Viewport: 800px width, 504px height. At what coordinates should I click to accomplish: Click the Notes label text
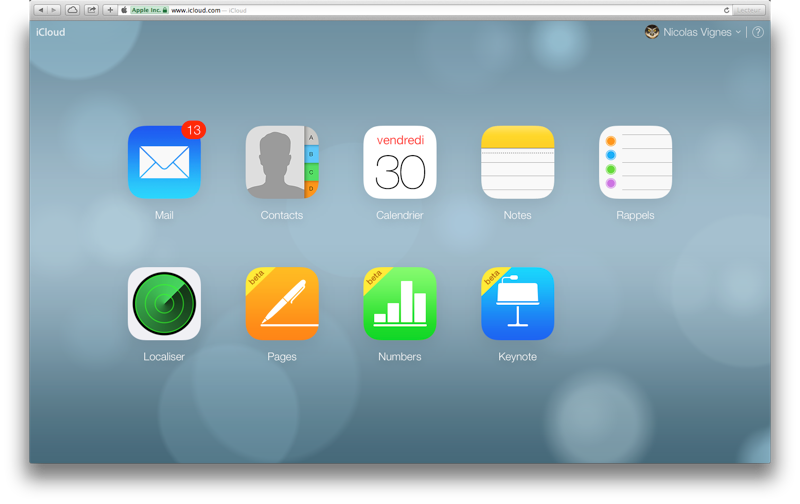[x=517, y=215]
